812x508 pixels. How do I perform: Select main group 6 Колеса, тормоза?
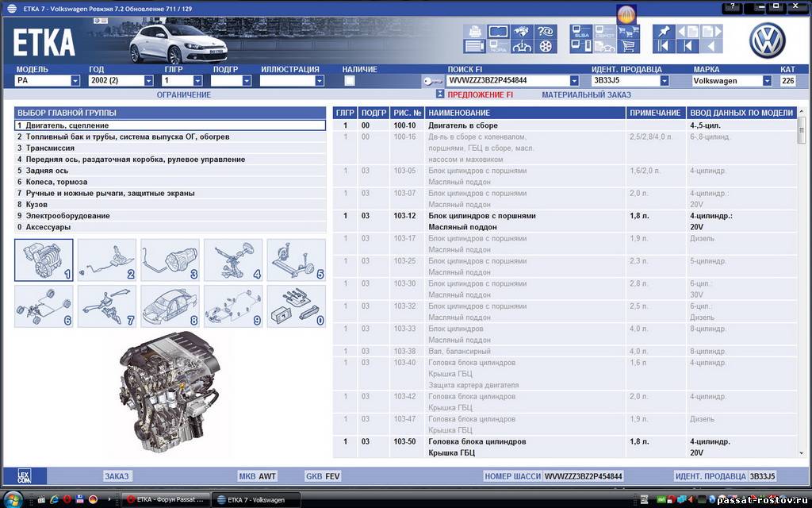click(170, 182)
